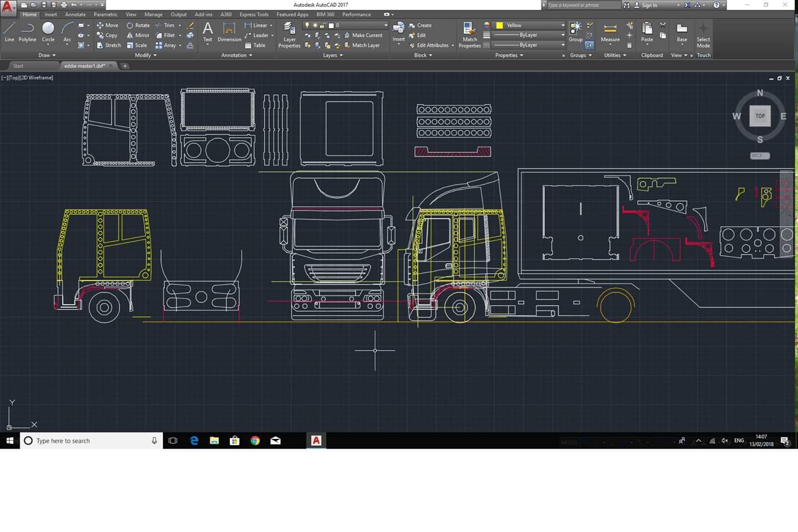798x532 pixels.
Task: Click the Make Current layer button
Action: (x=363, y=35)
